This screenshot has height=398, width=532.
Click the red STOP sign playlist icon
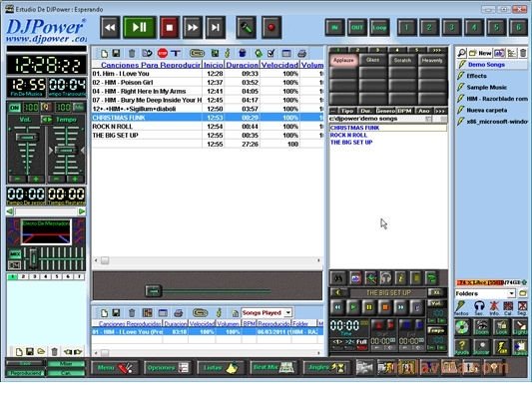(x=163, y=53)
